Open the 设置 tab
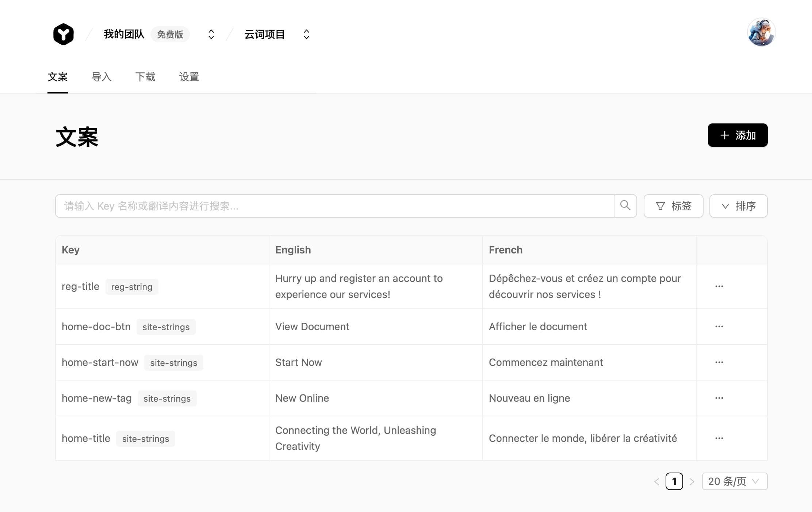This screenshot has width=812, height=512. point(189,77)
